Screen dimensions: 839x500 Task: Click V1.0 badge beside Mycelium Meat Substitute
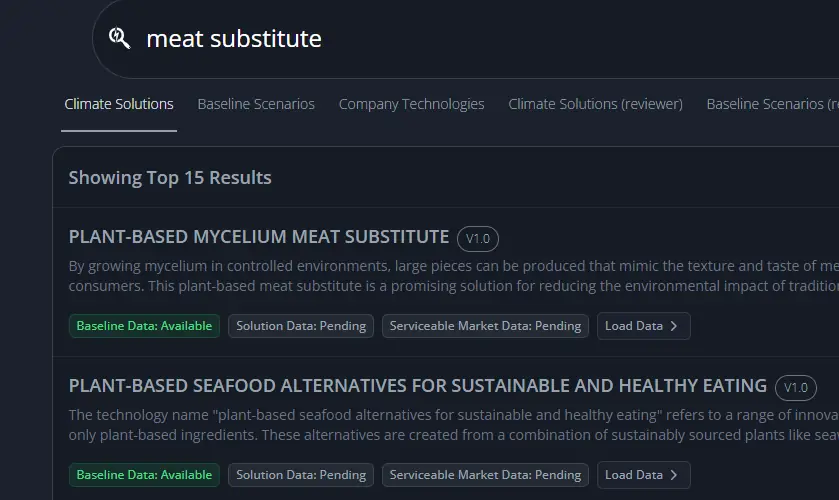click(x=478, y=239)
